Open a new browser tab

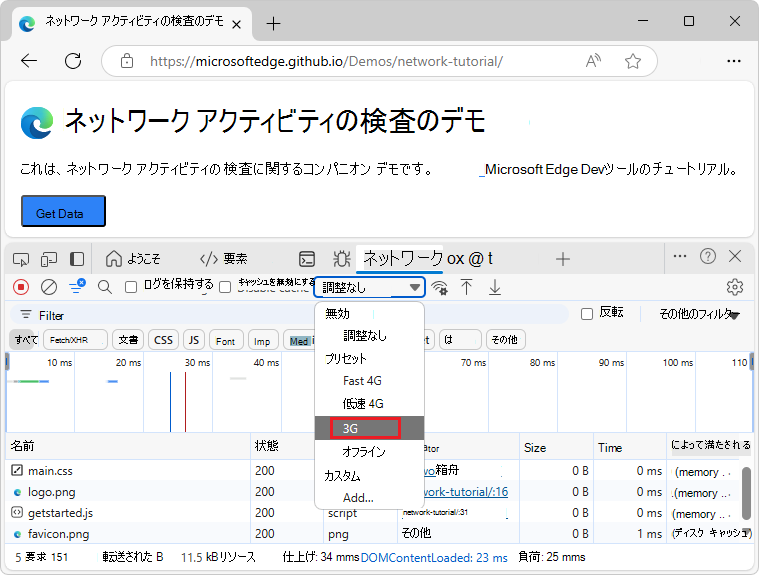tap(273, 23)
